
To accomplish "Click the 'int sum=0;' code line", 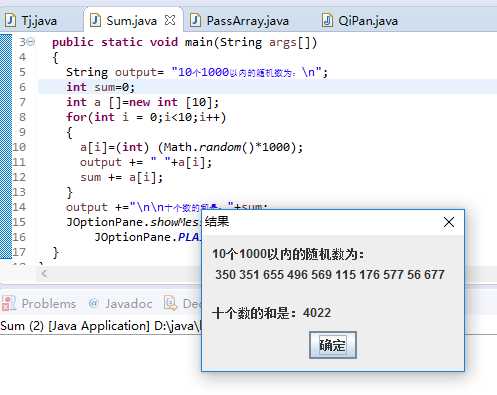I will tap(100, 87).
